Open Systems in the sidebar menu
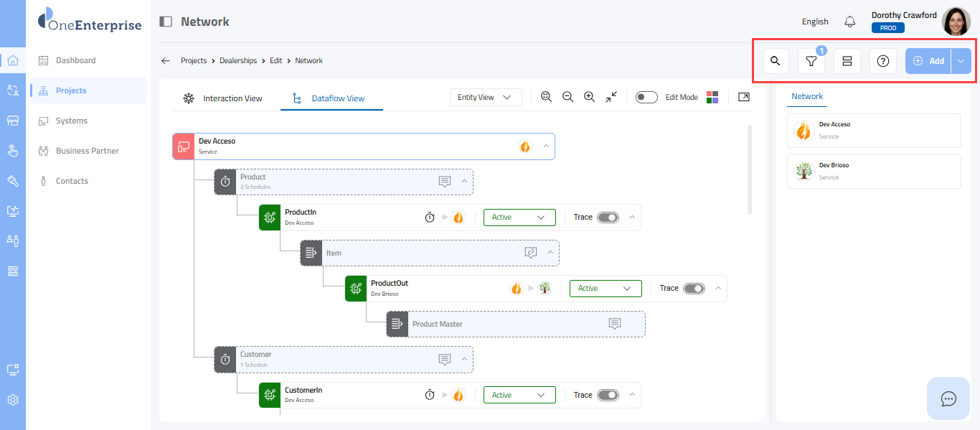This screenshot has width=980, height=430. coord(72,121)
